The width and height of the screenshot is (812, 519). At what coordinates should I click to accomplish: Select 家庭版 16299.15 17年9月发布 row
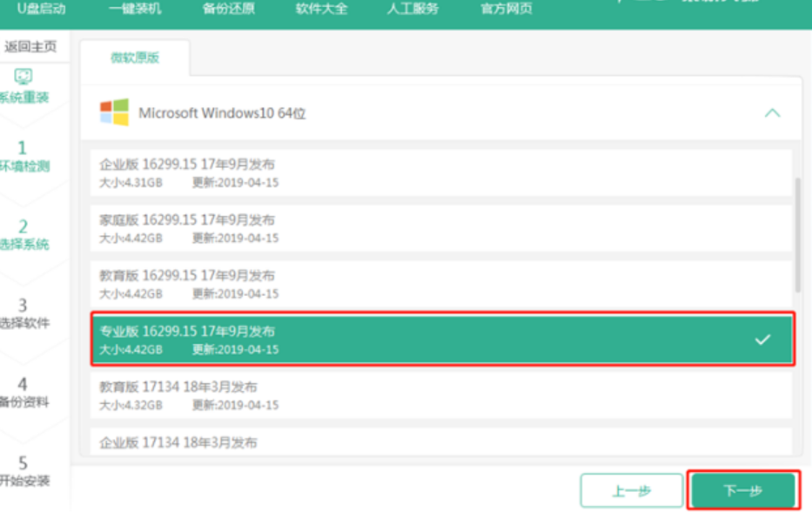pos(440,228)
